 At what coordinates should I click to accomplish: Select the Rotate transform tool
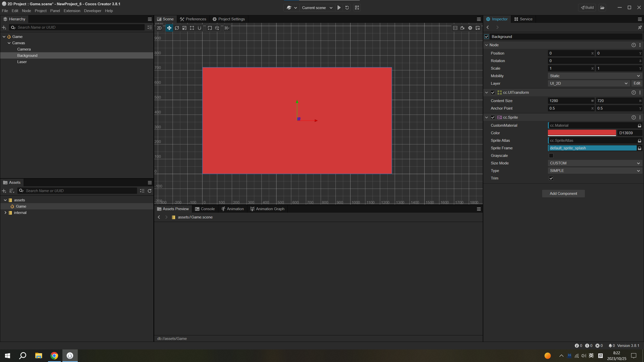click(x=177, y=28)
